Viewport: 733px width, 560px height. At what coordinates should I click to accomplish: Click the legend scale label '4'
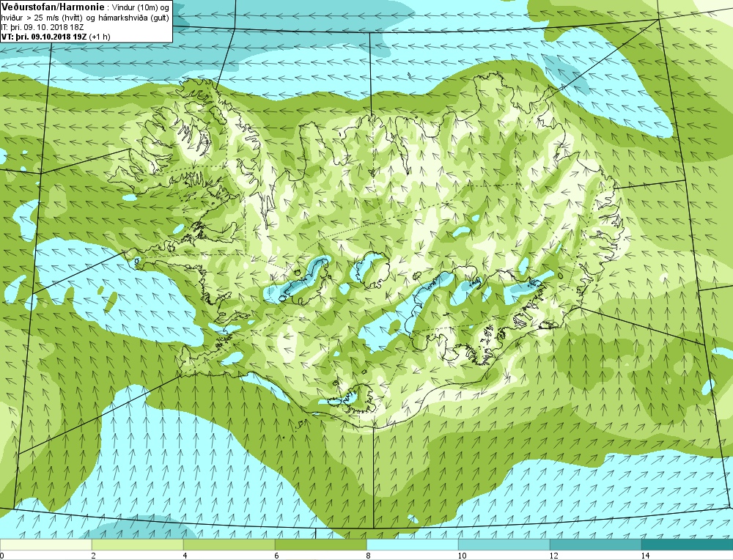coord(185,556)
